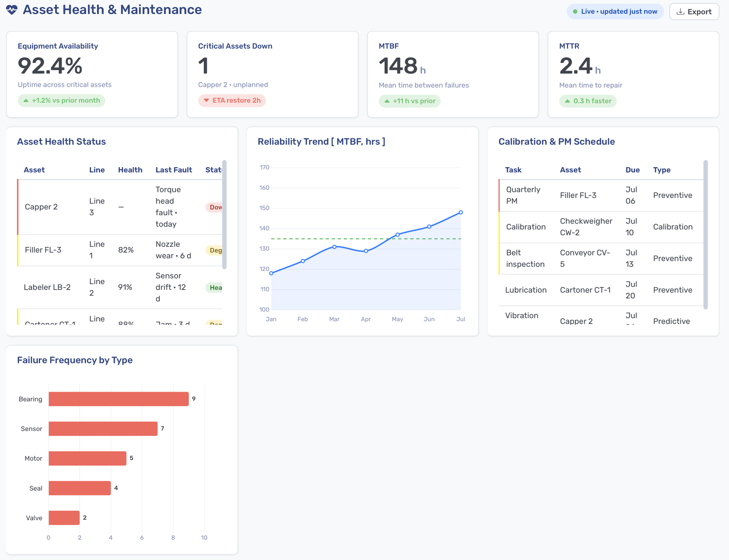Select the Quarterly PM task row
The height and width of the screenshot is (560, 729).
[601, 195]
